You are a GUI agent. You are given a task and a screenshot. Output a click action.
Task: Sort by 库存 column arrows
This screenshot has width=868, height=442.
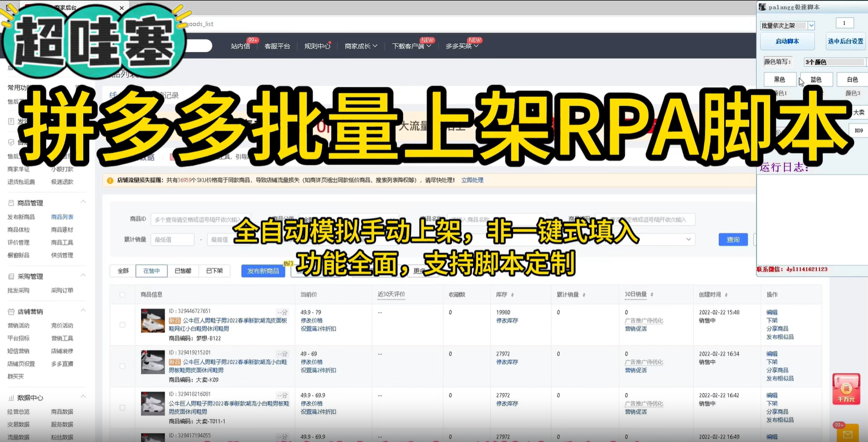(512, 295)
